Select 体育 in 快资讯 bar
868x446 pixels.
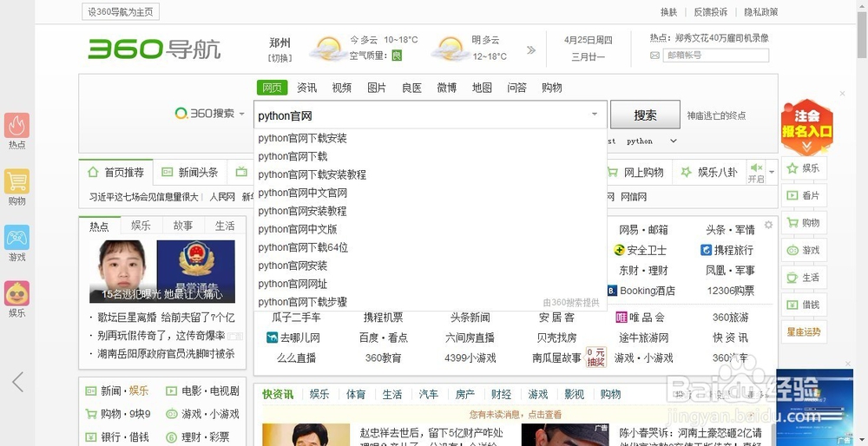point(356,395)
